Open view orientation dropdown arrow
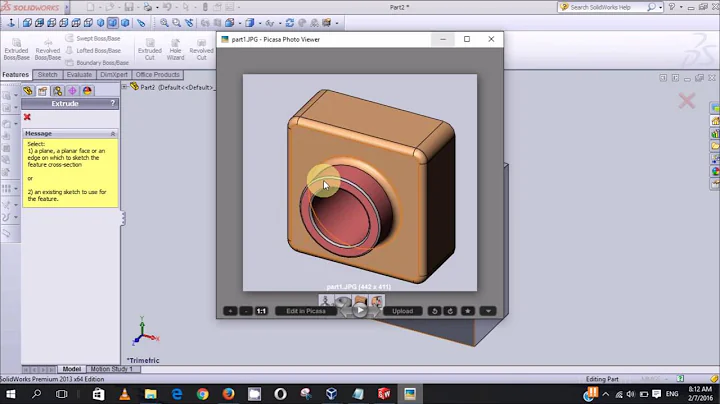Image resolution: width=720 pixels, height=404 pixels. click(239, 23)
